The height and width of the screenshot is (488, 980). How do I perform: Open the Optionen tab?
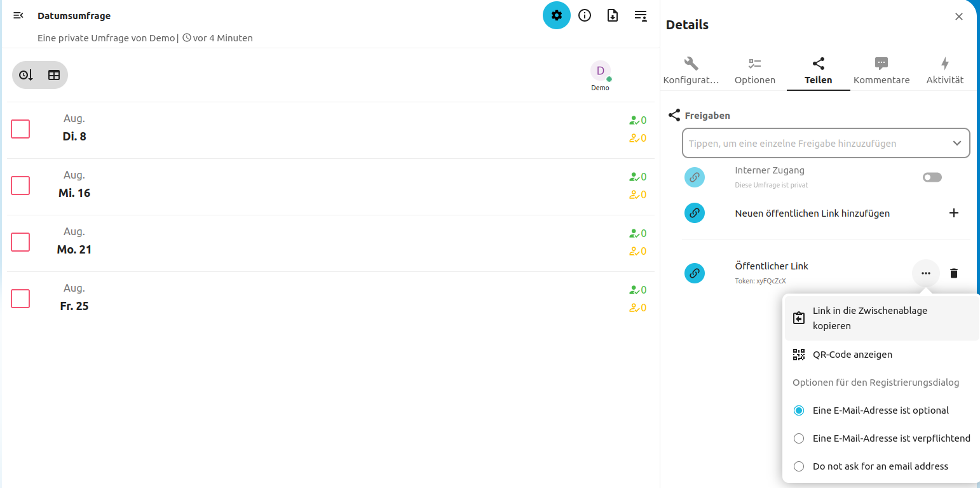[754, 71]
